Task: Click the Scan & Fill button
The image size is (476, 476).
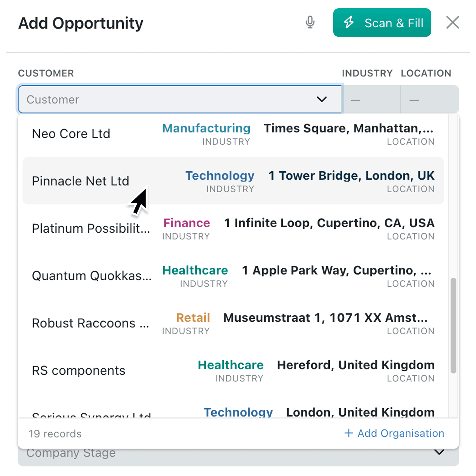Action: [x=382, y=23]
